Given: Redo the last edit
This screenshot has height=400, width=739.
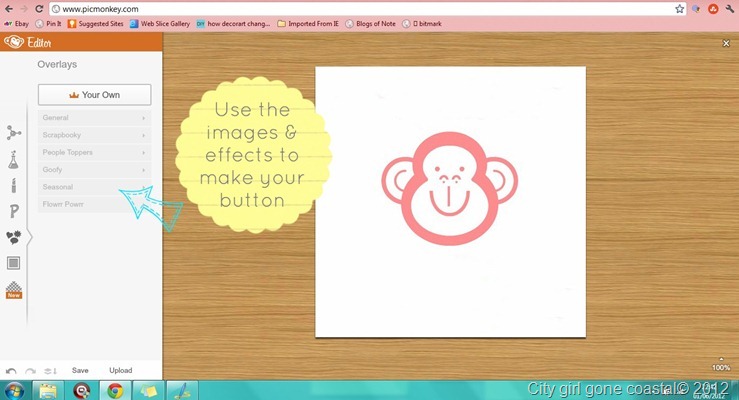Looking at the screenshot, I should pyautogui.click(x=30, y=371).
